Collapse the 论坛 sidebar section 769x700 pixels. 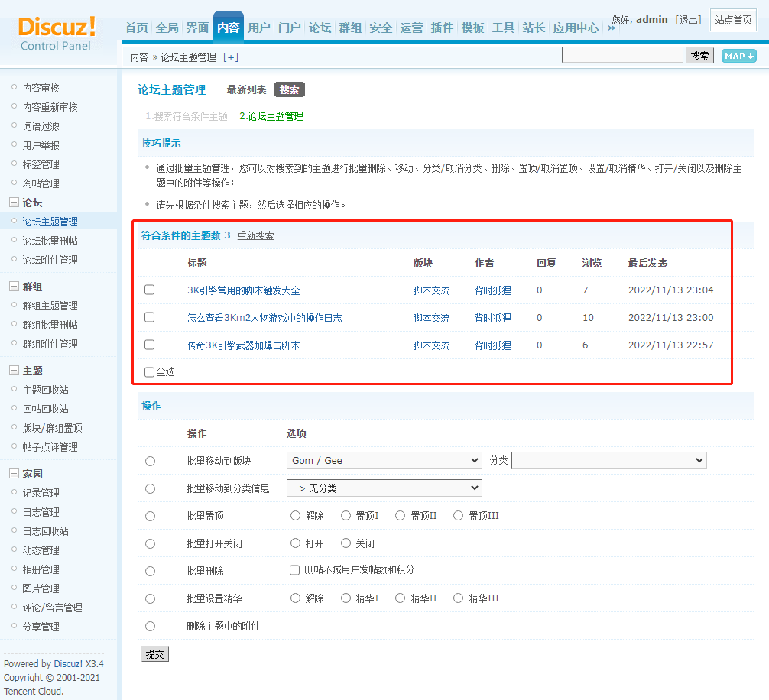(14, 203)
